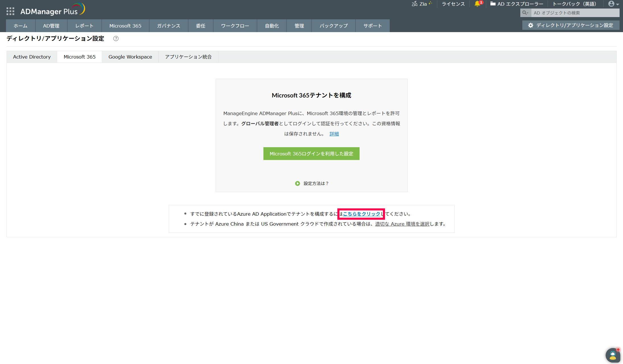The image size is (623, 364).
Task: Click the green play icon for 設定方法は？
Action: click(298, 184)
